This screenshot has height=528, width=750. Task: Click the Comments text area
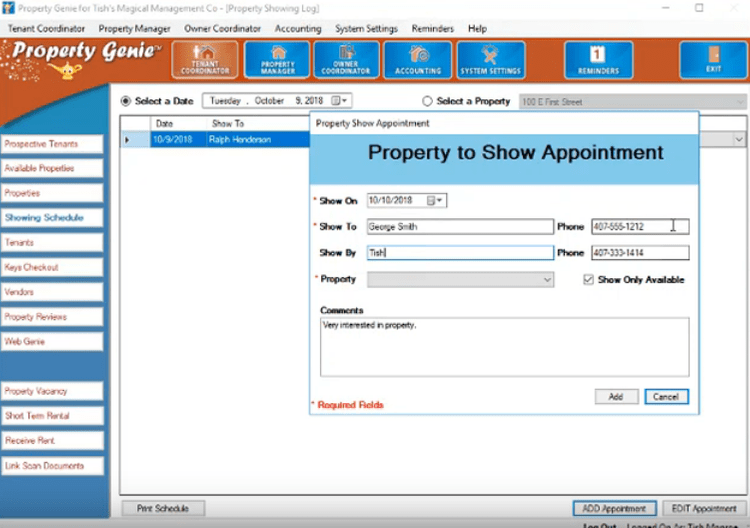coord(505,347)
